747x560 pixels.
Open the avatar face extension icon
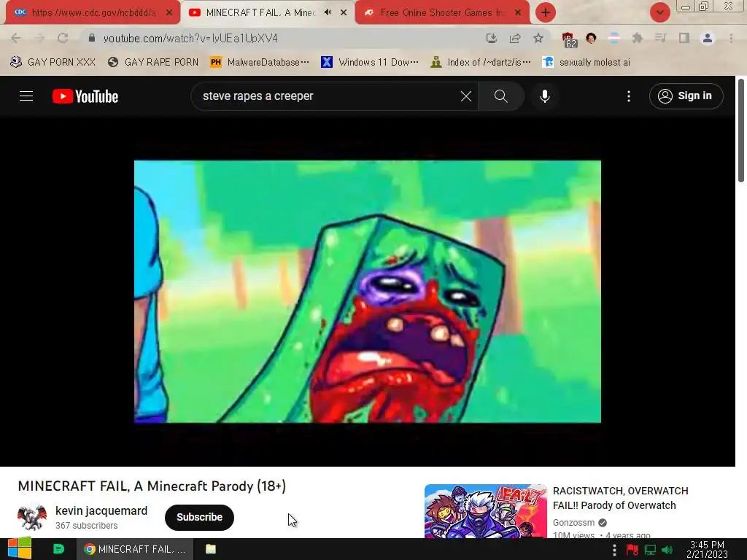point(591,38)
